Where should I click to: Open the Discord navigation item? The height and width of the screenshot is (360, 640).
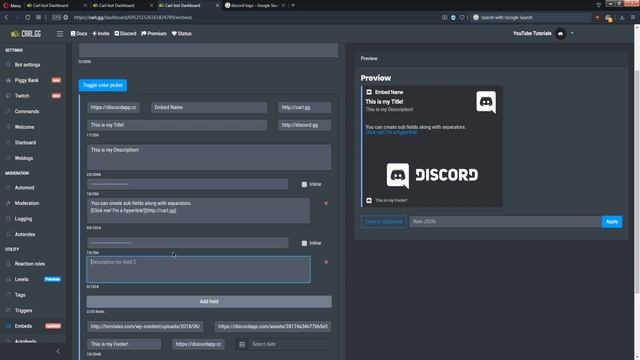(x=125, y=33)
